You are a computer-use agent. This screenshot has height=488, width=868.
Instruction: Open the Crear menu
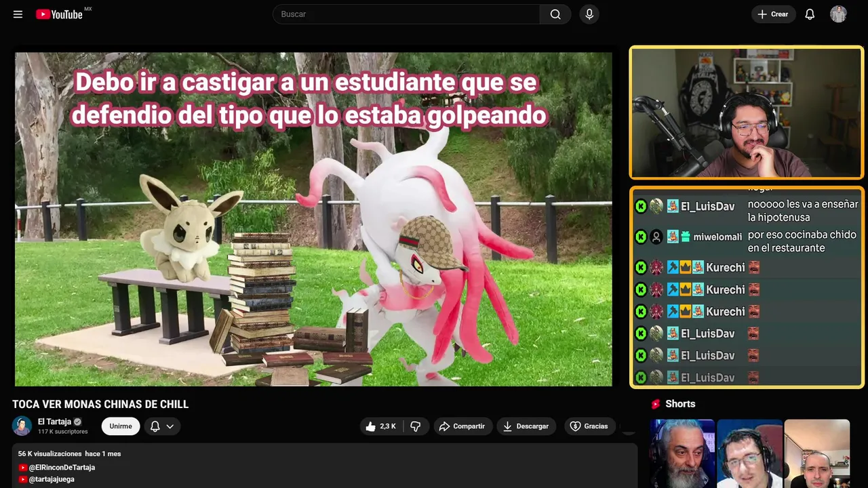[773, 14]
